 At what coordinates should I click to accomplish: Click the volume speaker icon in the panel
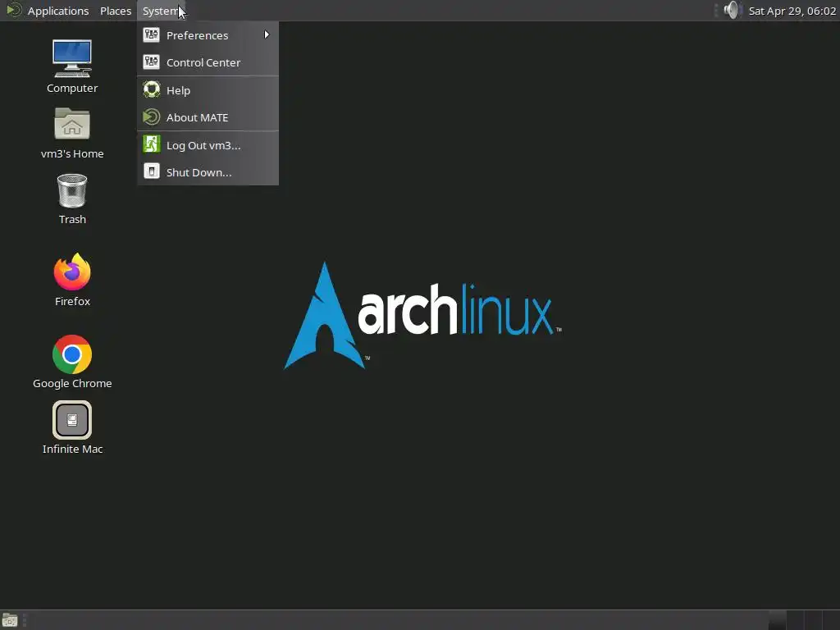tap(731, 10)
